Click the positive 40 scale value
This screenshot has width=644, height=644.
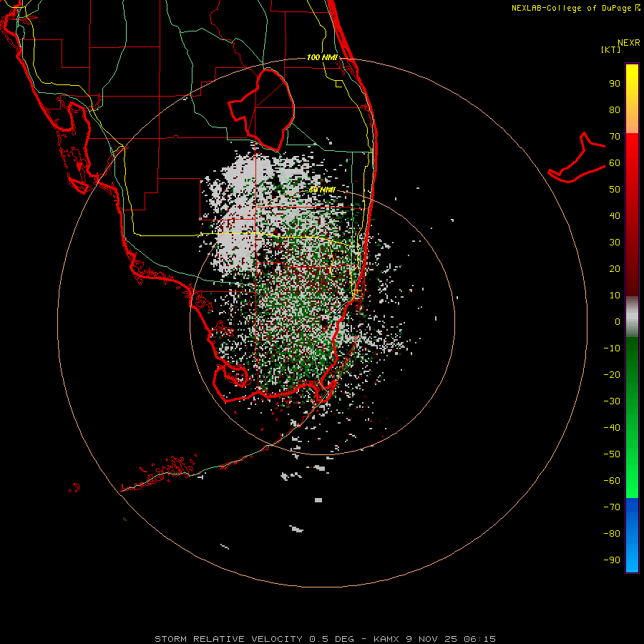[x=615, y=216]
